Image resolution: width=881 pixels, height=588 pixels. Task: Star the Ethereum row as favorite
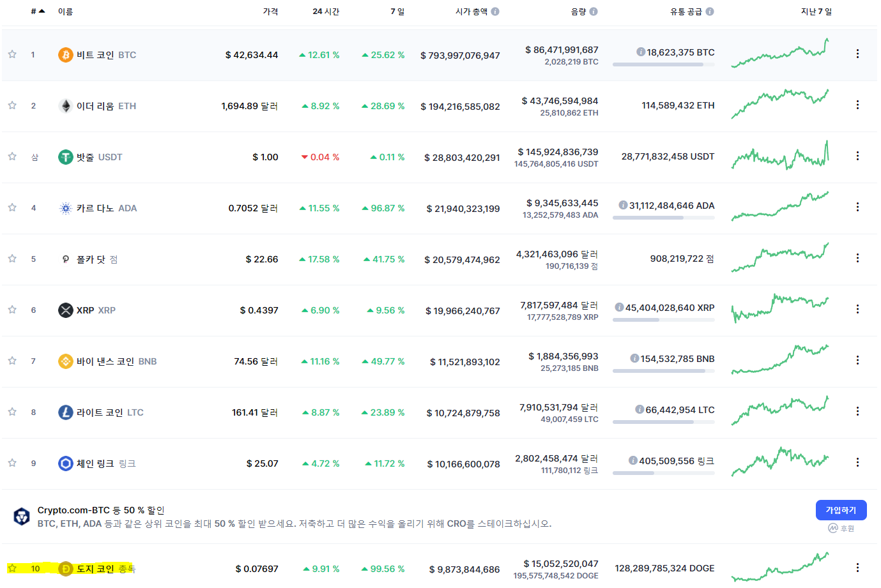click(12, 105)
